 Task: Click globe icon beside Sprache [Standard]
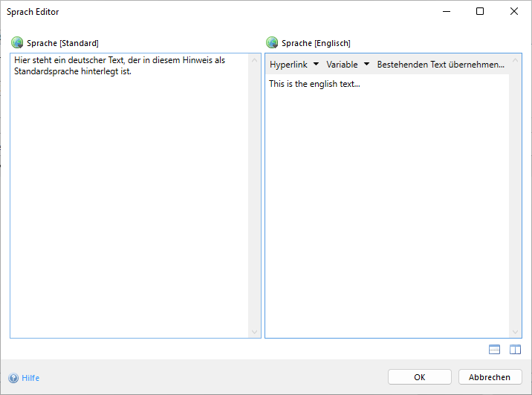point(17,43)
